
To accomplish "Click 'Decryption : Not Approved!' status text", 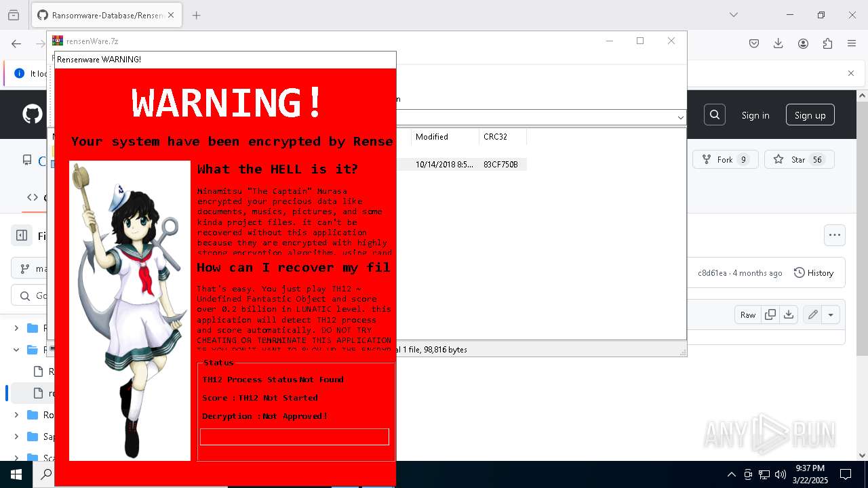I will (264, 416).
